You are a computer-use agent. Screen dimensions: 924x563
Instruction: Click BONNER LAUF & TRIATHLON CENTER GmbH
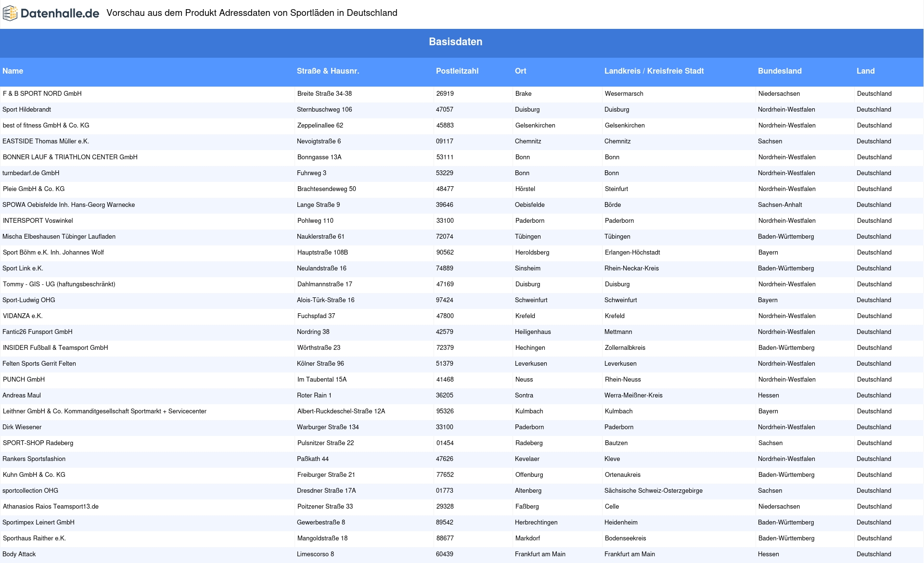[x=70, y=157]
